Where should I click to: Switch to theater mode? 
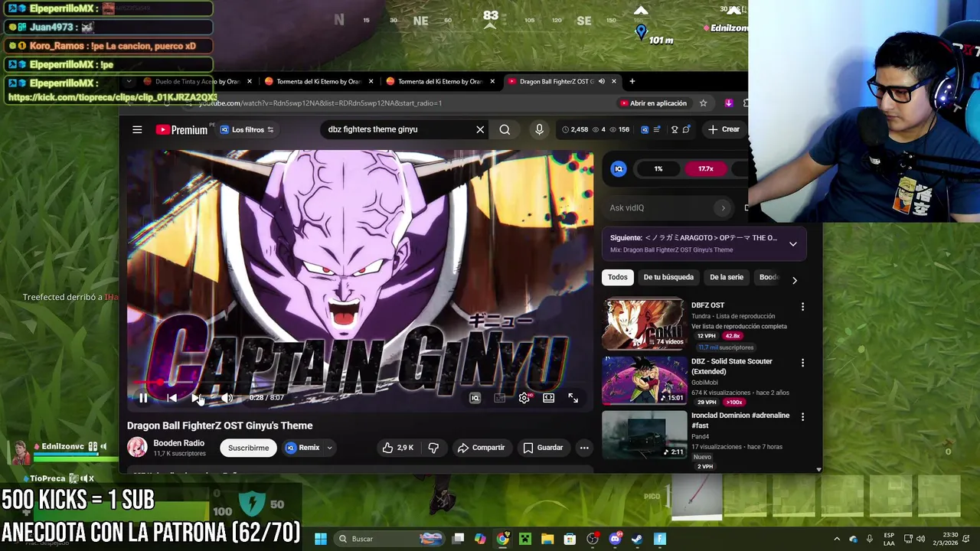pyautogui.click(x=548, y=398)
